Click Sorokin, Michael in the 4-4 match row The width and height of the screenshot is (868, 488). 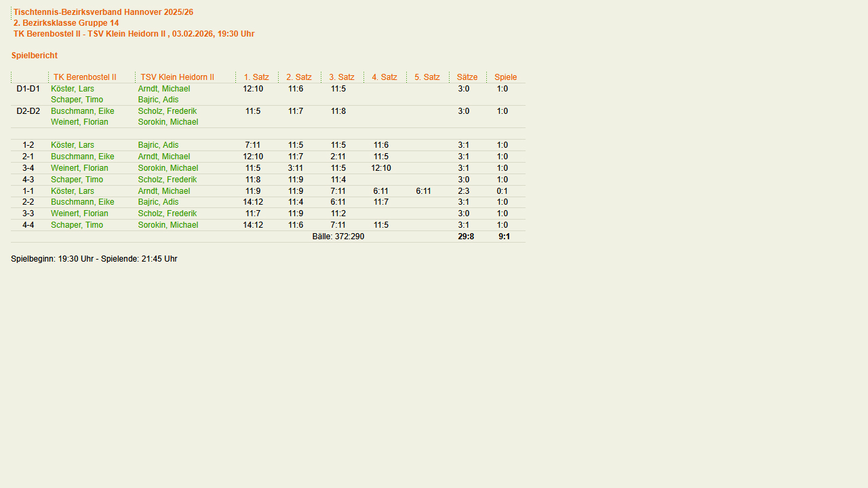[167, 225]
